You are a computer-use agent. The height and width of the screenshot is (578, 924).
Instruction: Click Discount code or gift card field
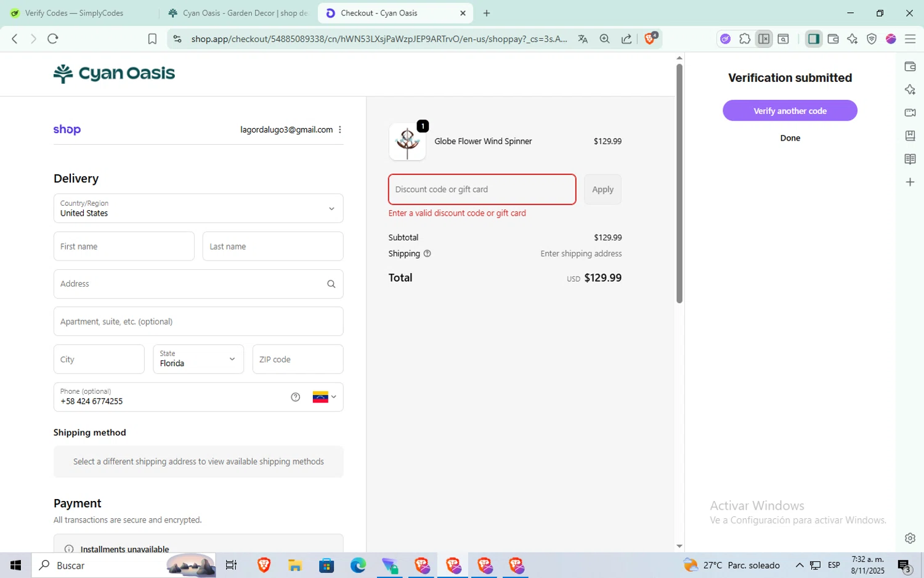click(482, 189)
